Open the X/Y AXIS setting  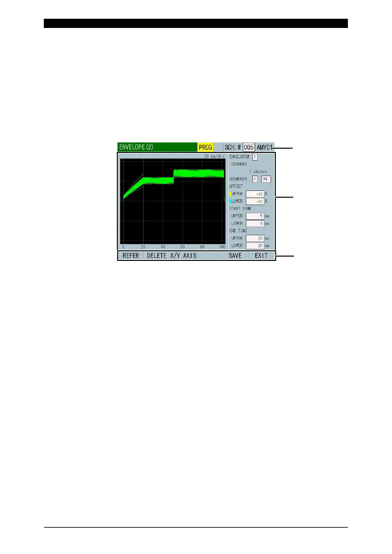point(183,256)
